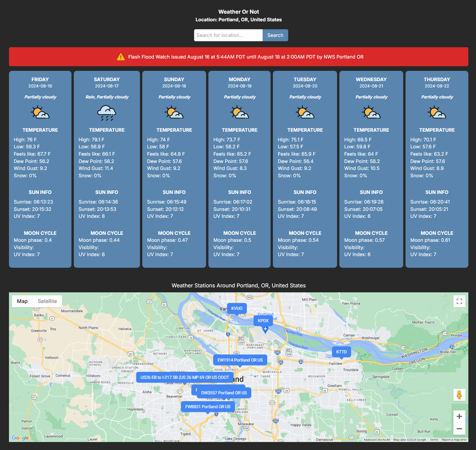476x450 pixels.
Task: Click 'Feels like: 64.8 F' on Sunday
Action: coord(166,154)
